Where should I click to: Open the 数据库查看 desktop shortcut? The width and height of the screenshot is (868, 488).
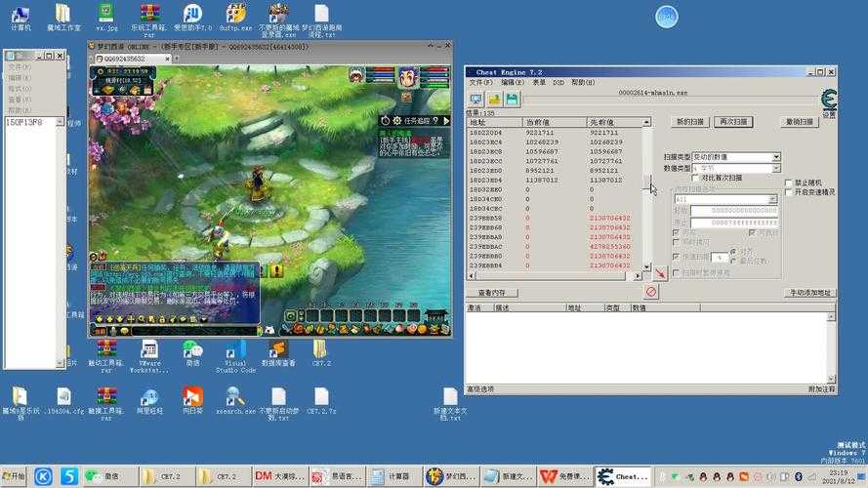click(x=278, y=353)
